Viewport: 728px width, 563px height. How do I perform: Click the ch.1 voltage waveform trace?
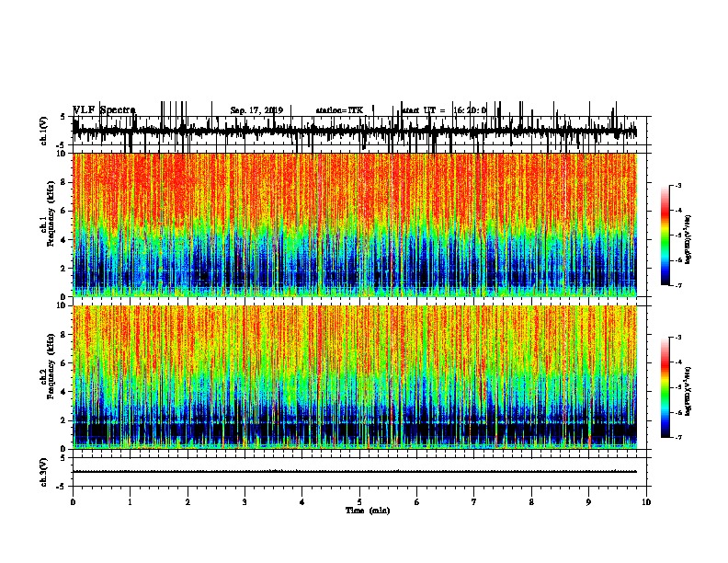pyautogui.click(x=355, y=131)
